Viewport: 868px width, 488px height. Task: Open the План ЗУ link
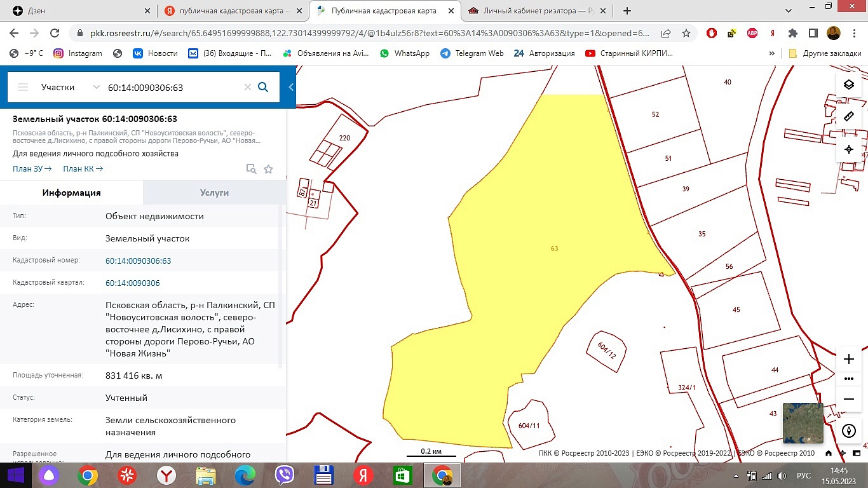pos(32,169)
